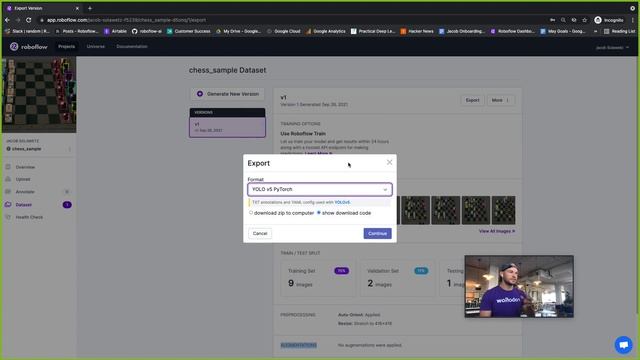Expand the Jacob Solawetz account menu
Image resolution: width=640 pixels, height=360 pixels.
point(612,48)
